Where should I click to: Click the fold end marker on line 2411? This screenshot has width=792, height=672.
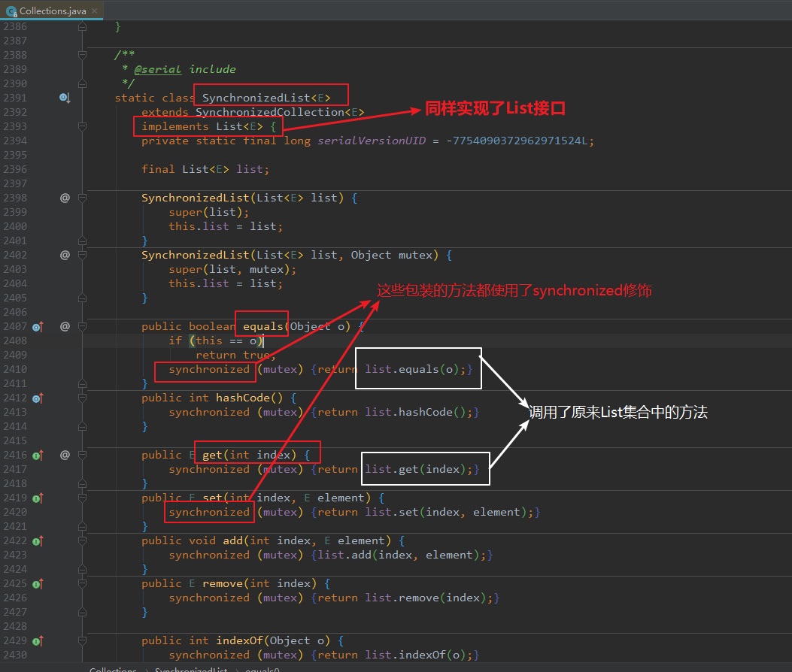point(82,383)
